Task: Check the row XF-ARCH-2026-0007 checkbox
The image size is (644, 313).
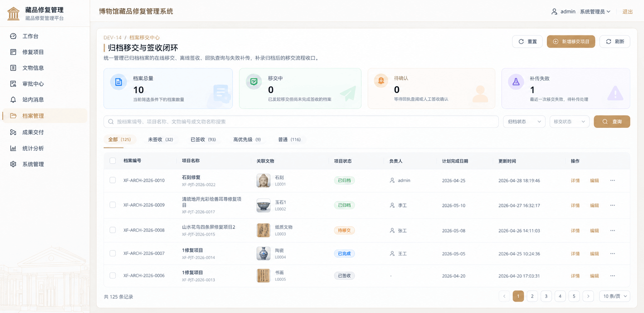Action: [x=113, y=253]
